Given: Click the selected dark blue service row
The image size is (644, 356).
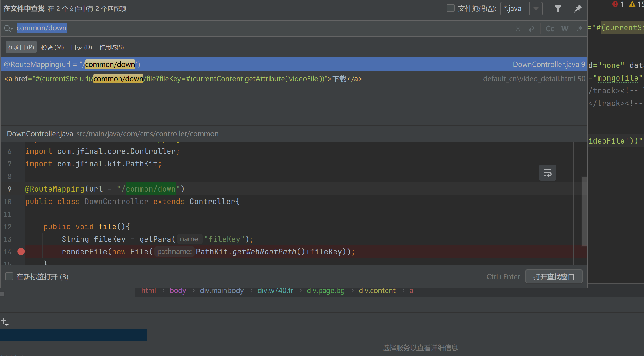Looking at the screenshot, I should (x=73, y=335).
